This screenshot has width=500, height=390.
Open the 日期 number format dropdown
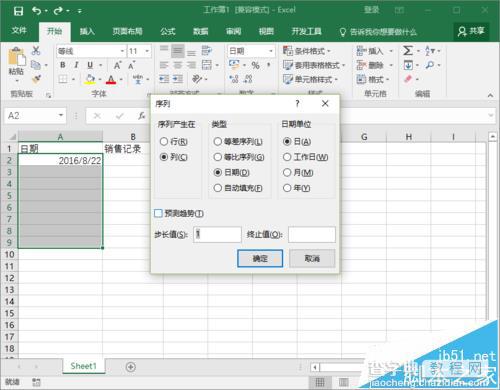[x=271, y=51]
